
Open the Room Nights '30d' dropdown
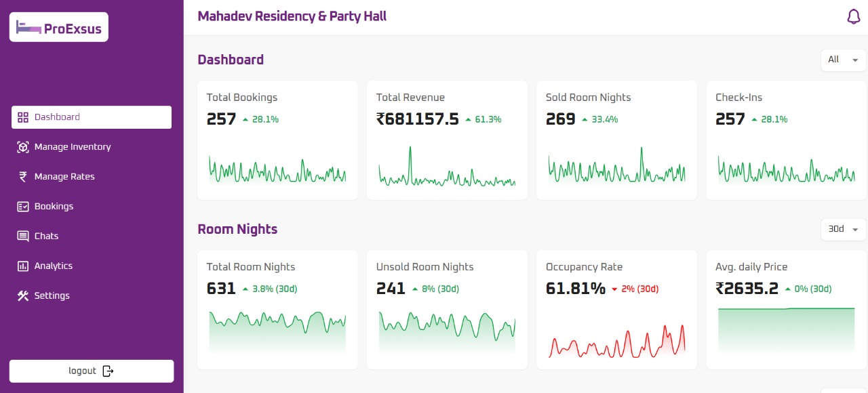(x=844, y=229)
